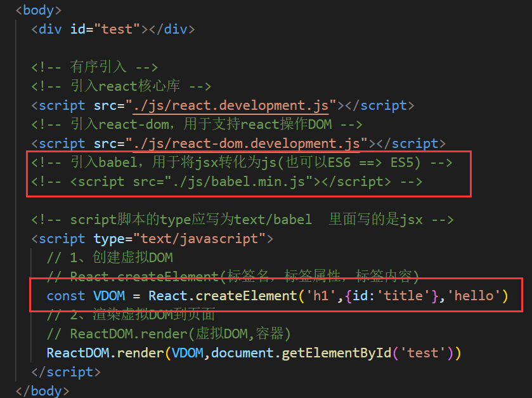This screenshot has width=532, height=398.
Task: Click the closing script tag
Action: 62,372
